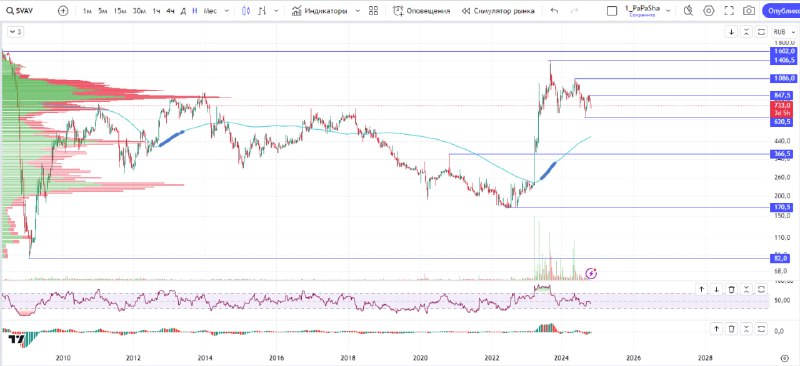Click the current price 733,0 label

(783, 105)
